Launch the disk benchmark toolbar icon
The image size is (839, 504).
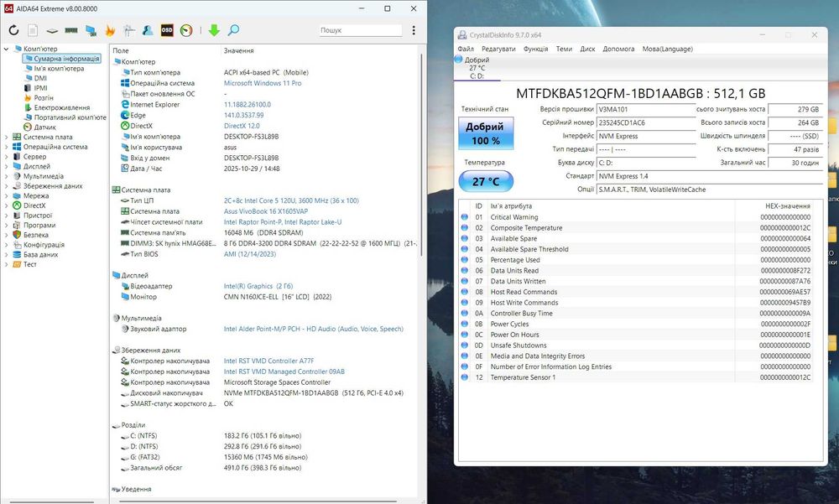(x=52, y=31)
